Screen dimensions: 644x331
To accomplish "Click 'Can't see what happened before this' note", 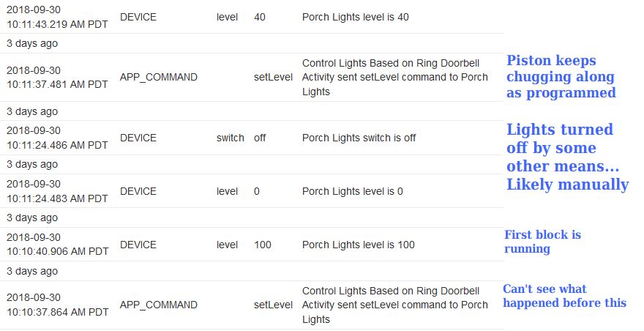I will pos(565,296).
